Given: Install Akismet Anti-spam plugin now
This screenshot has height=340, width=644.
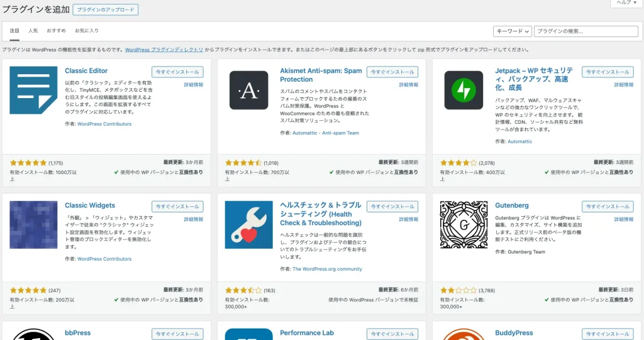Looking at the screenshot, I should click(392, 72).
